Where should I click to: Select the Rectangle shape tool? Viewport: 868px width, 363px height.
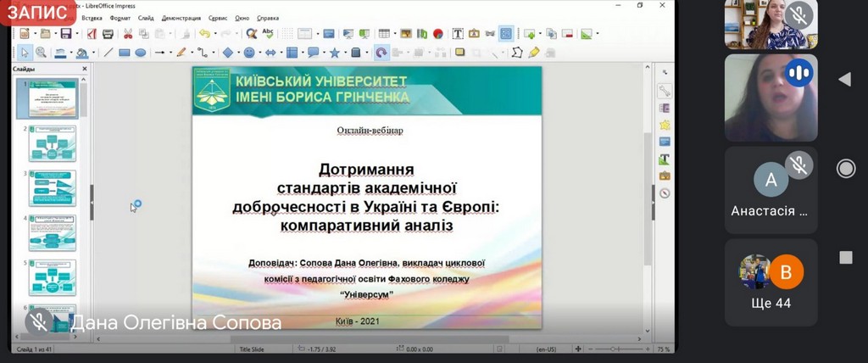[125, 53]
